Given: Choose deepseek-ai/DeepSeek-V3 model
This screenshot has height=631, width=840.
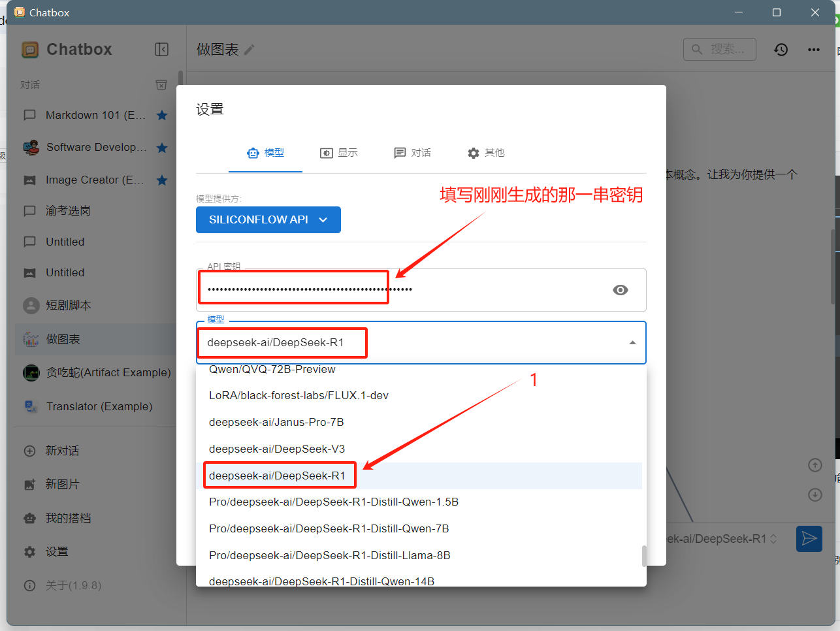Looking at the screenshot, I should click(419, 449).
